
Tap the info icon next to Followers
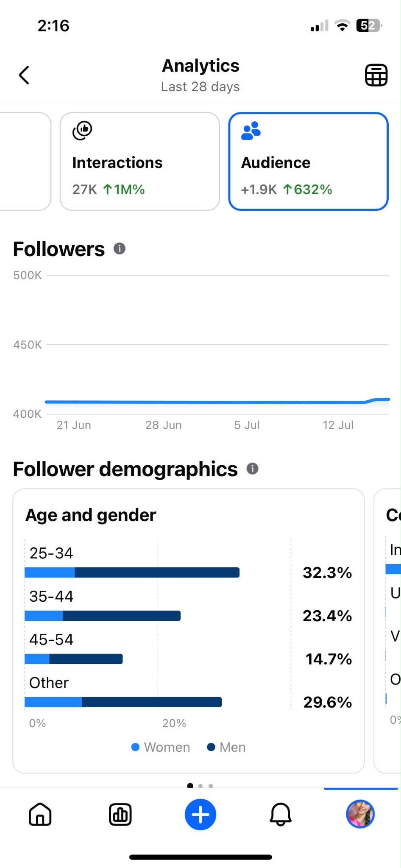pyautogui.click(x=120, y=248)
